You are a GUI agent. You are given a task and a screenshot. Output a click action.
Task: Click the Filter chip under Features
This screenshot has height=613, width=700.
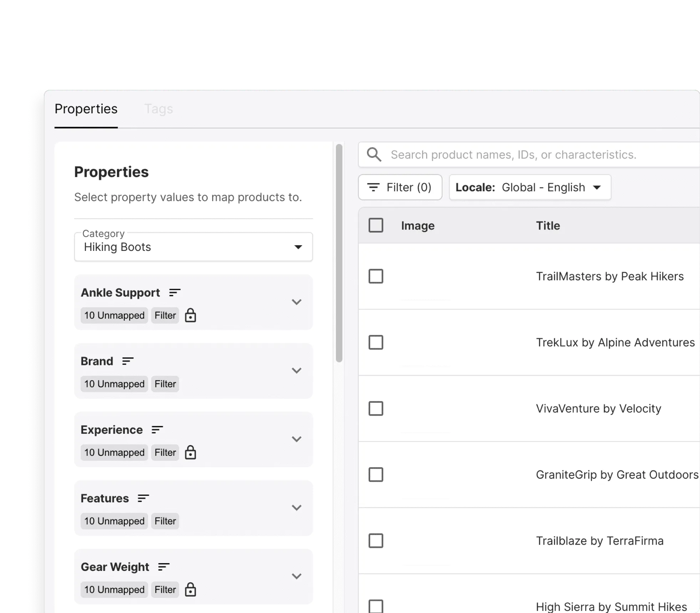click(x=165, y=521)
